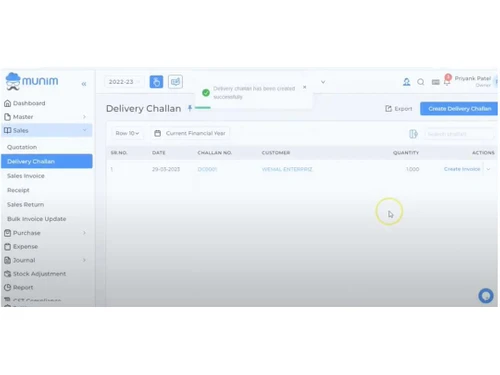Select Delivery Challan in sidebar
This screenshot has height=375, width=500.
pos(47,161)
